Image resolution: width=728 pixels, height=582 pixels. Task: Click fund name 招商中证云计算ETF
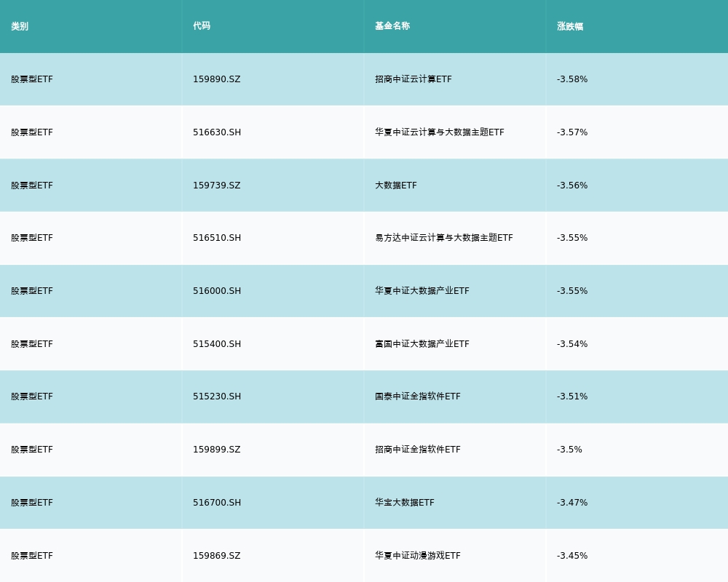414,79
